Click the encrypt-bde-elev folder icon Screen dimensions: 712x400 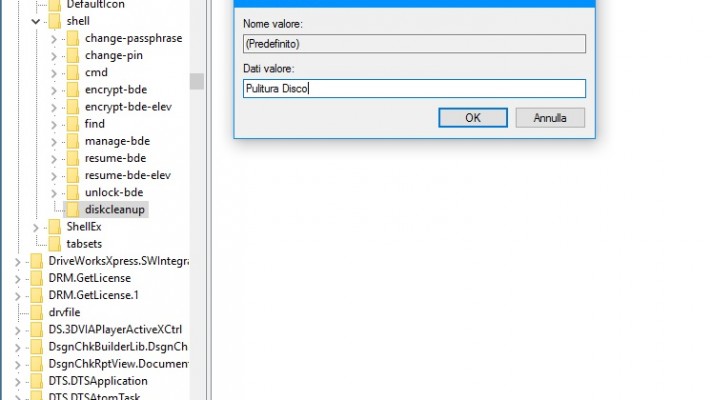tap(73, 107)
